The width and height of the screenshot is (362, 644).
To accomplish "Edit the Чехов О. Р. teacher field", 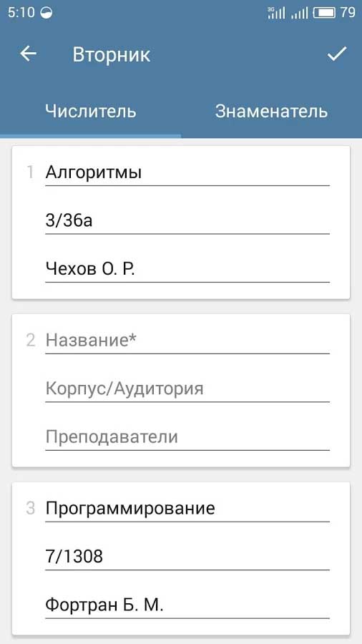I will pyautogui.click(x=187, y=270).
